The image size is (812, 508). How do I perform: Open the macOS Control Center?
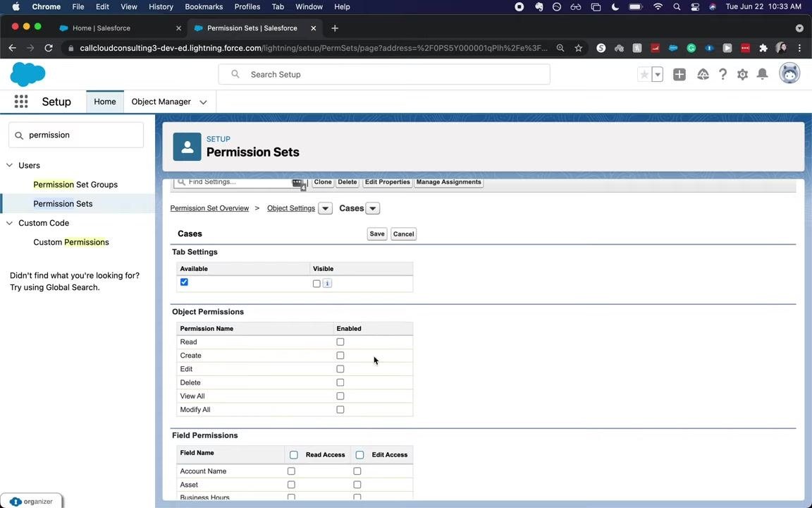[695, 7]
